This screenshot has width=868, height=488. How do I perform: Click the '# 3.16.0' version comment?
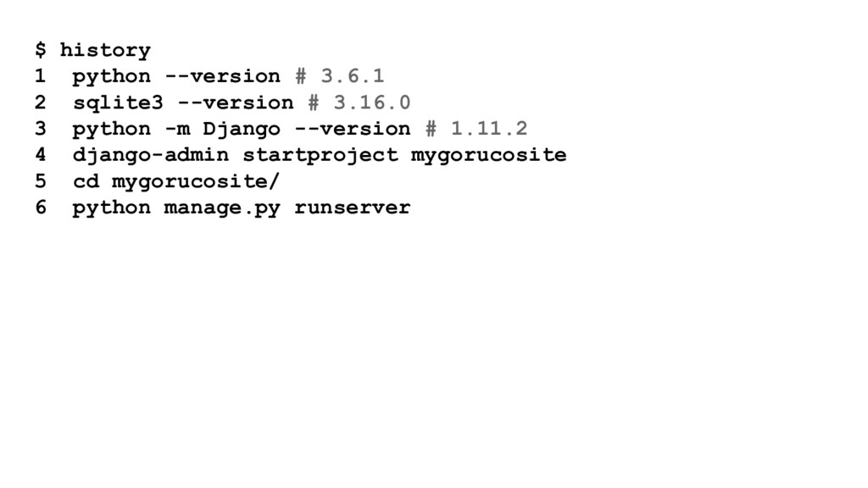(x=359, y=103)
